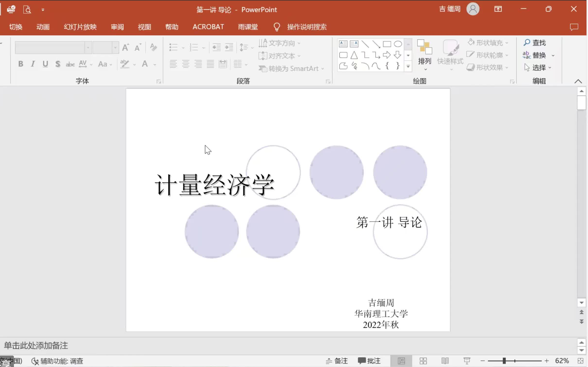Select the Text Box shape
Screen dimensions: 588x367
pyautogui.click(x=343, y=44)
